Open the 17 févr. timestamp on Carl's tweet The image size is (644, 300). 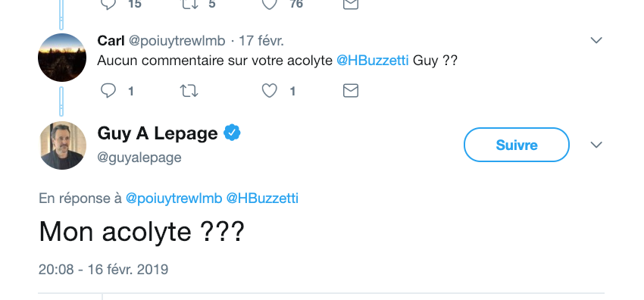261,41
